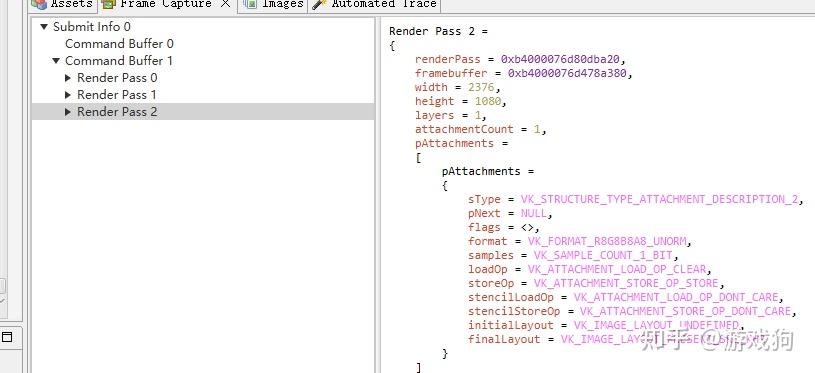
Task: Close the Frame Capture tab
Action: [225, 4]
